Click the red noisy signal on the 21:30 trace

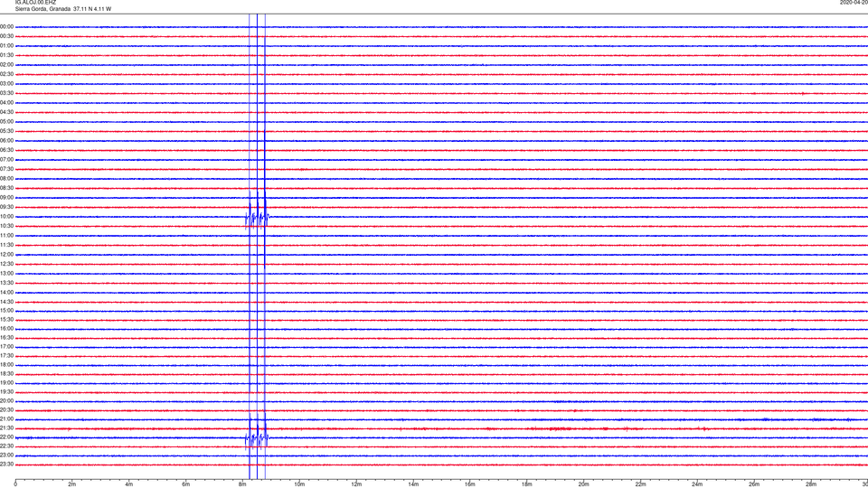pyautogui.click(x=559, y=428)
